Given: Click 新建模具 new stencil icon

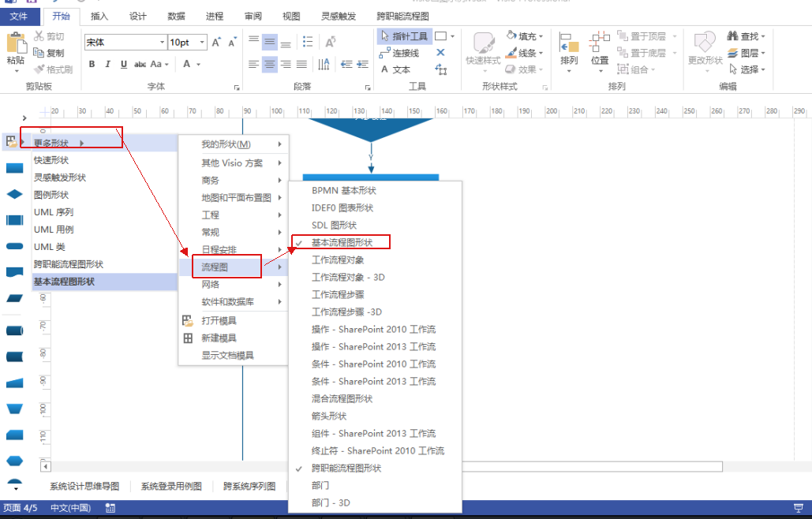Looking at the screenshot, I should click(x=188, y=338).
